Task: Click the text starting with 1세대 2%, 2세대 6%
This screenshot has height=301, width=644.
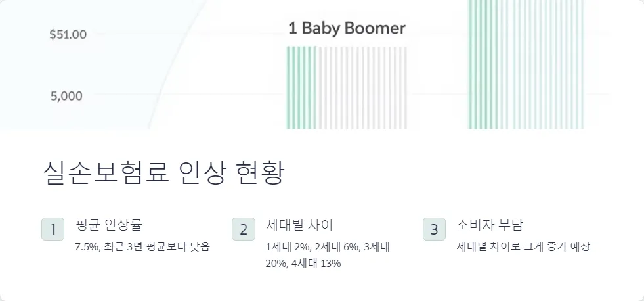Action: (328, 247)
